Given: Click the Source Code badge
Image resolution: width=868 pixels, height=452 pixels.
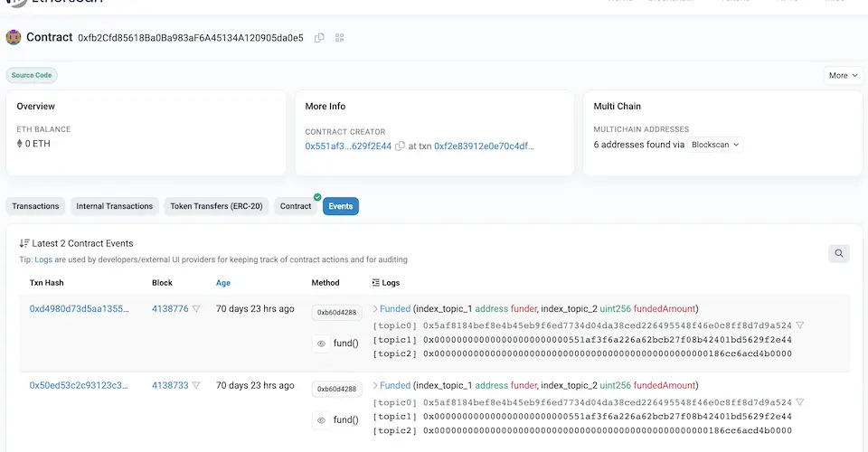Looking at the screenshot, I should (x=32, y=75).
